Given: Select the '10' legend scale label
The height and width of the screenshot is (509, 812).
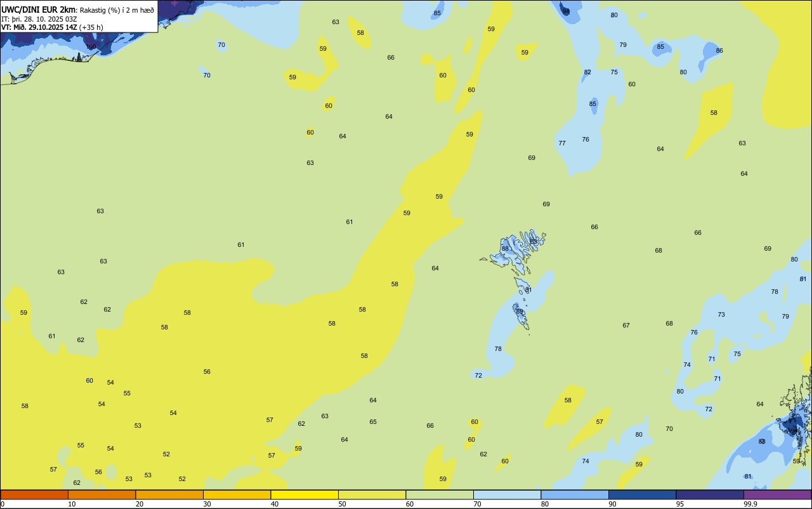Looking at the screenshot, I should click(72, 504).
